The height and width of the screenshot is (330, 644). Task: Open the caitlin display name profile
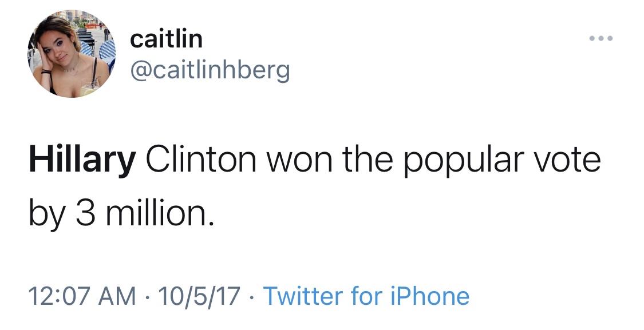(166, 39)
